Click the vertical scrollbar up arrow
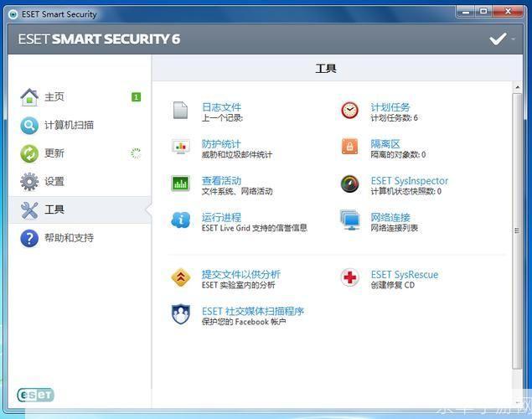This screenshot has height=419, width=532. pyautogui.click(x=518, y=87)
